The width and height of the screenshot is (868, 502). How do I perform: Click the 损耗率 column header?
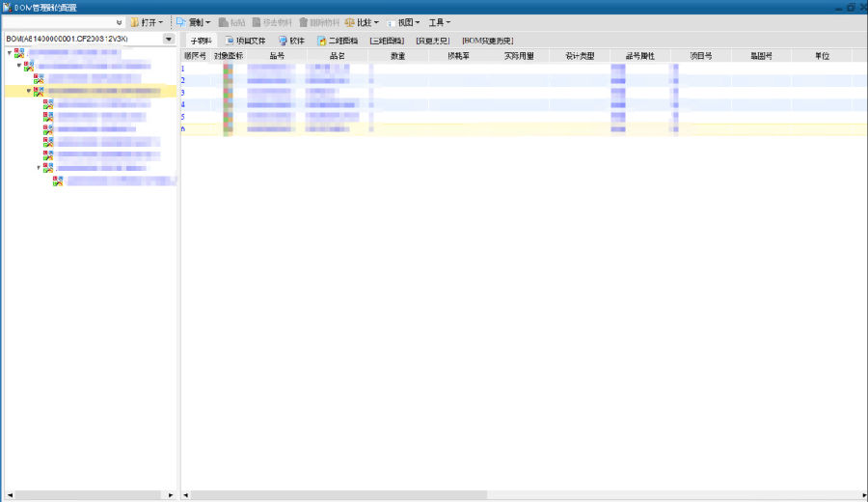click(x=458, y=56)
